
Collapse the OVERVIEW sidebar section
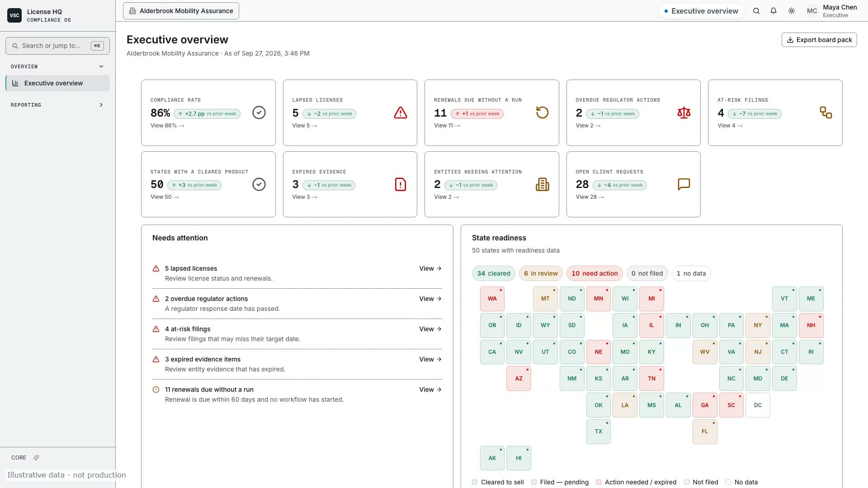tap(57, 66)
